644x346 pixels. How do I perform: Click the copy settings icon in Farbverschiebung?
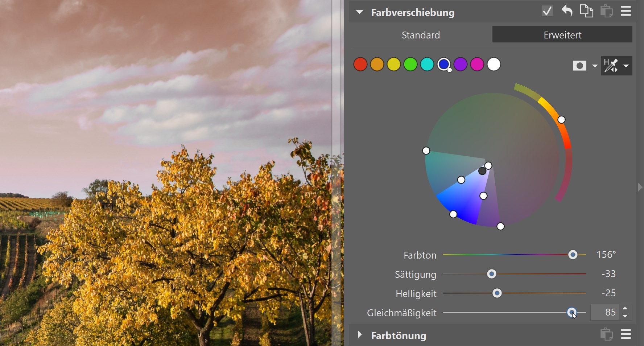tap(586, 11)
